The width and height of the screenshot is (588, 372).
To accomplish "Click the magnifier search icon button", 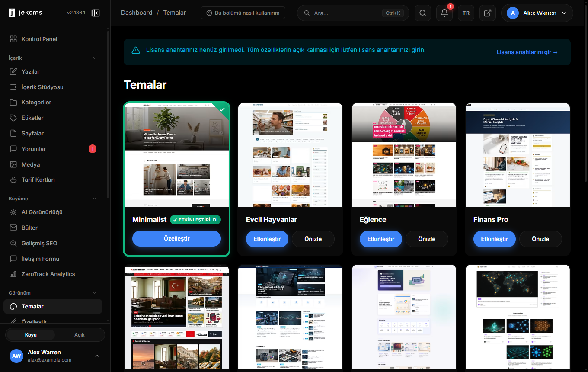I will coord(422,13).
